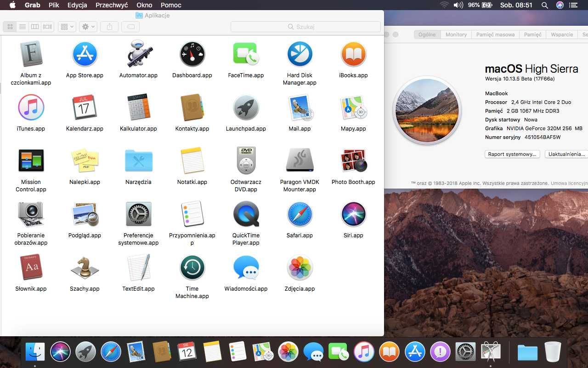Viewport: 588px width, 368px height.
Task: Click the Edit Tags toolbar button
Action: click(130, 27)
